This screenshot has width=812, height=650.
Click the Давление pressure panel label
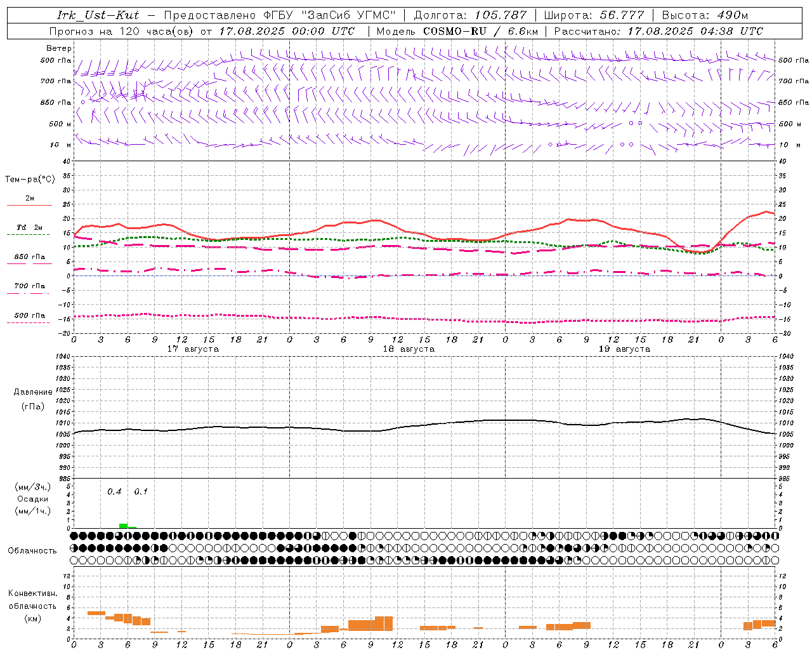coord(33,392)
